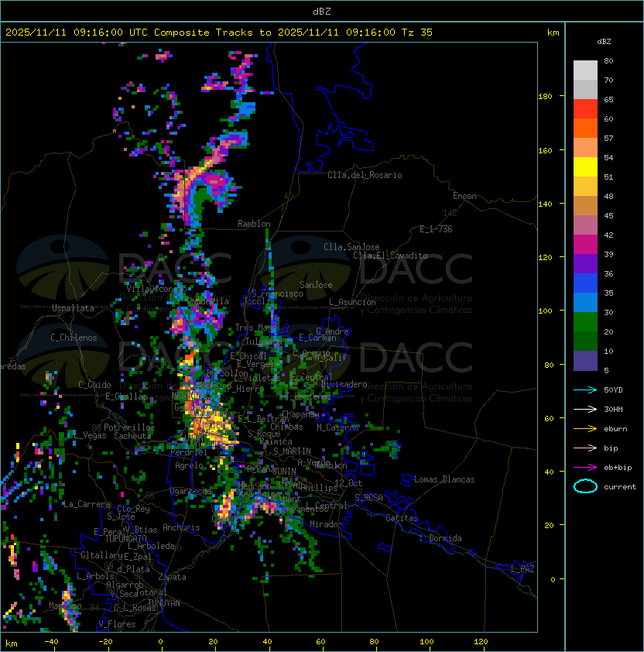Screen dimensions: 644x652
Task: Click the 'Agrelo' place label
Action: tap(189, 465)
